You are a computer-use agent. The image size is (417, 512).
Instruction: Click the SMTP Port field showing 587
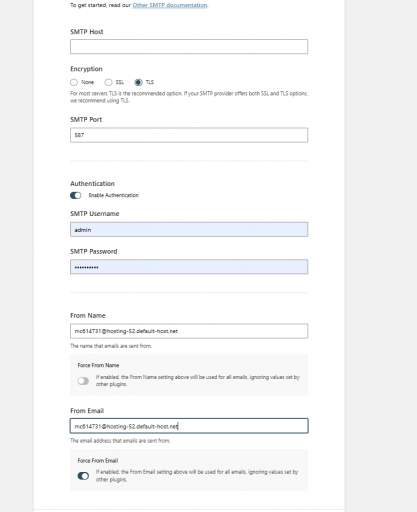tap(189, 135)
